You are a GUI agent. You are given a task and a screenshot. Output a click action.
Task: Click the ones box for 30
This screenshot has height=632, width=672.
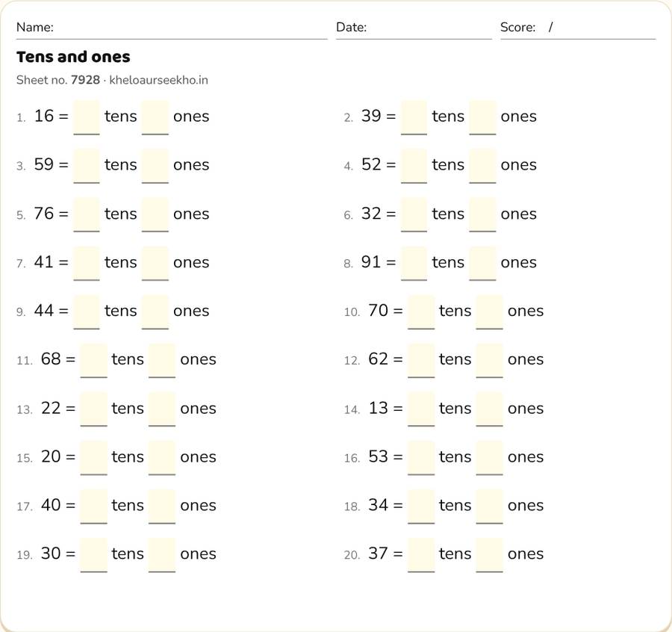(x=162, y=555)
